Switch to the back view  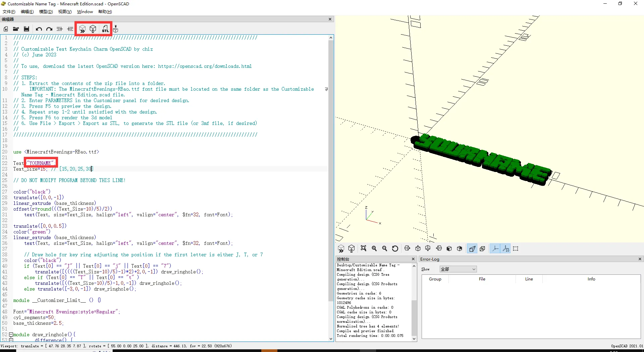point(460,249)
